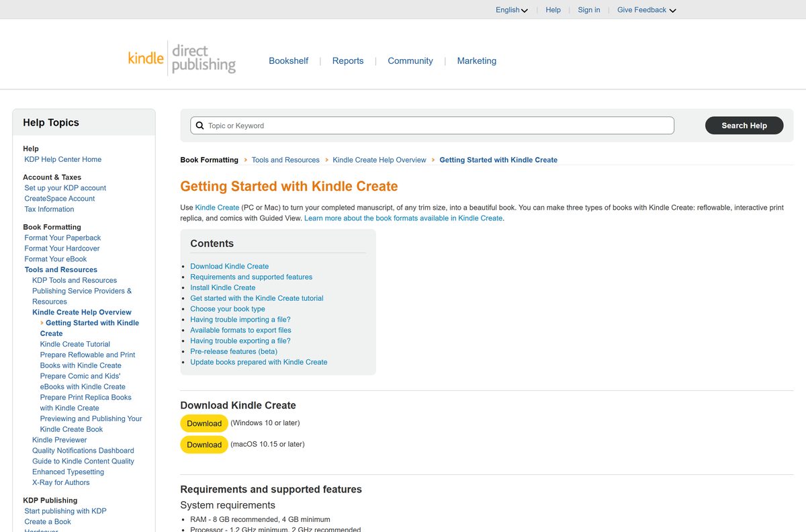The height and width of the screenshot is (532, 806).
Task: Open Having trouble importing a file link
Action: pyautogui.click(x=240, y=320)
